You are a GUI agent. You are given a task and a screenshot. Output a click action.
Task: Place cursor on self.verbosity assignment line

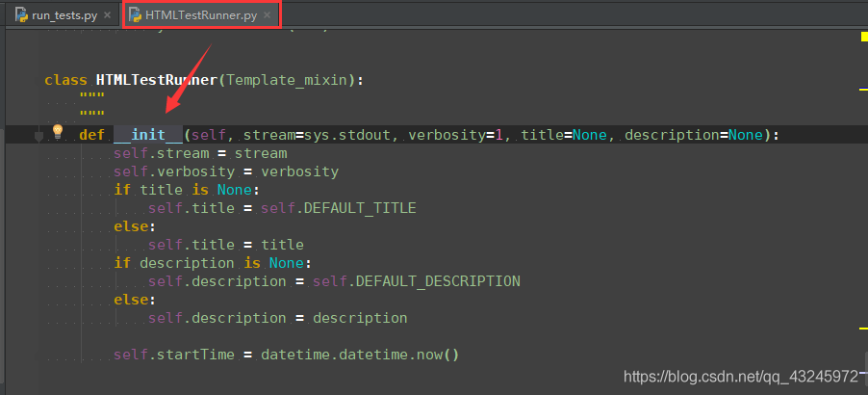coord(226,171)
